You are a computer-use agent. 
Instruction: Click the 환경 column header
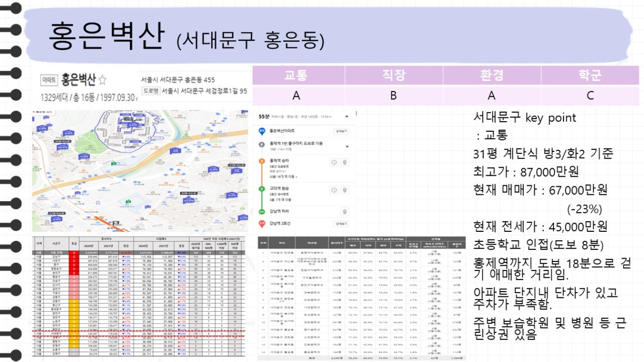pyautogui.click(x=491, y=75)
